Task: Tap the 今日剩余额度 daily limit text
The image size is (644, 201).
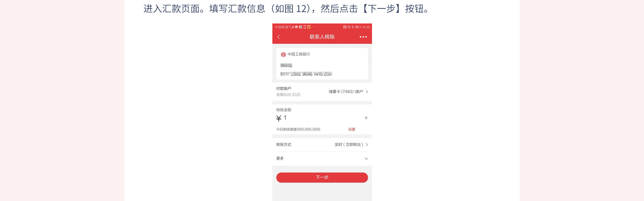Action: (298, 129)
